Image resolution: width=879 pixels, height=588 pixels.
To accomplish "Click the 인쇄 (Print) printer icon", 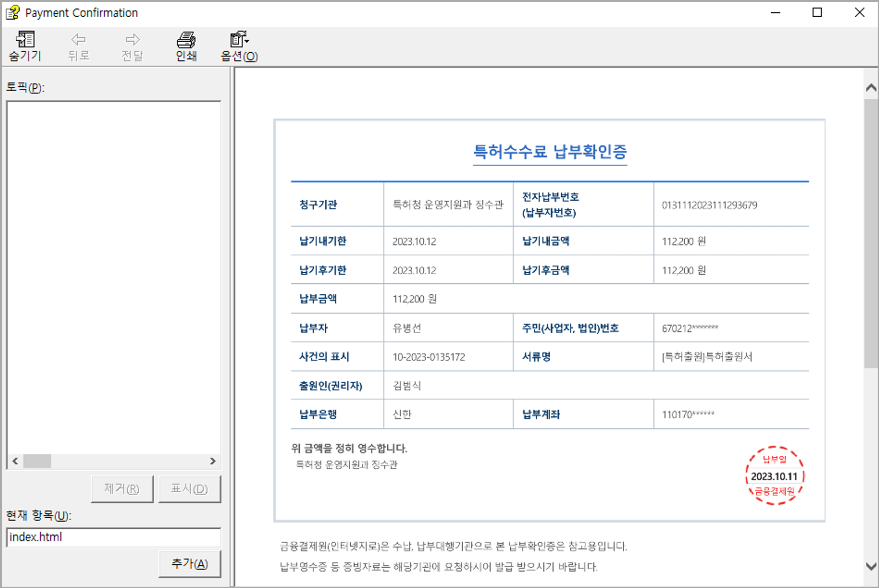I will click(x=186, y=40).
